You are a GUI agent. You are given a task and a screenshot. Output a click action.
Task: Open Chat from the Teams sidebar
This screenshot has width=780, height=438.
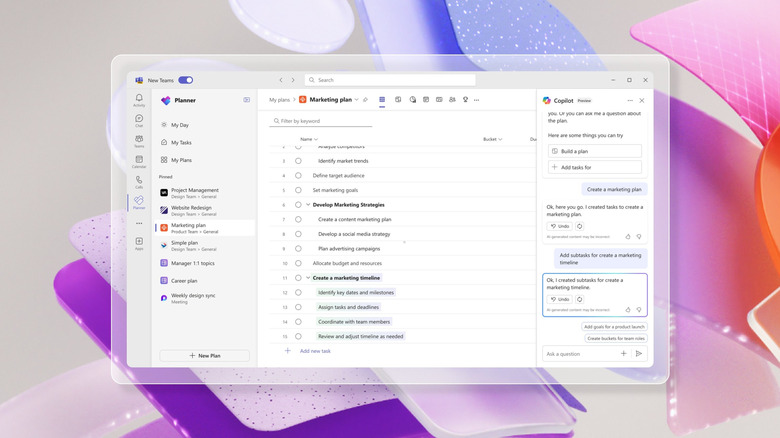tap(139, 120)
